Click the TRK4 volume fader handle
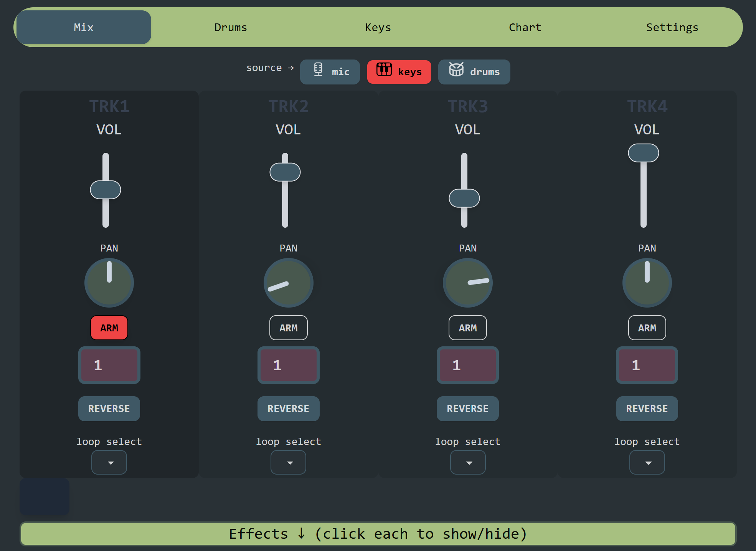This screenshot has height=551, width=756. tap(643, 153)
